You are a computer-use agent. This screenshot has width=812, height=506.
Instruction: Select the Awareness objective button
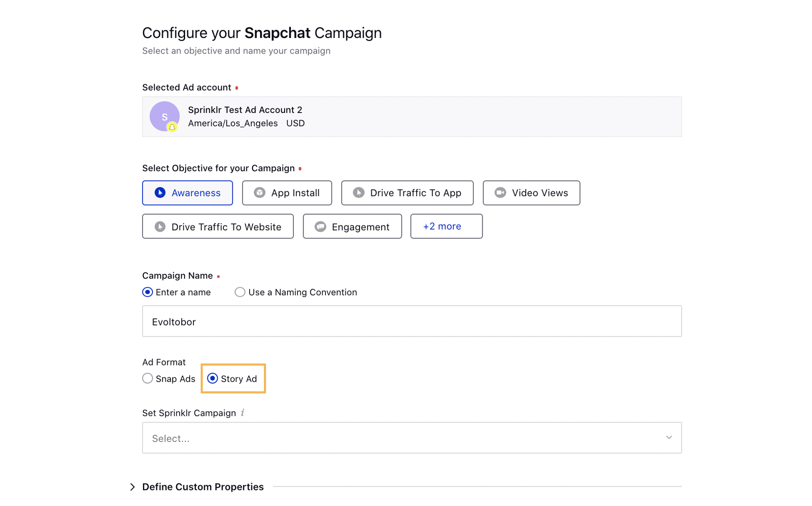187,193
